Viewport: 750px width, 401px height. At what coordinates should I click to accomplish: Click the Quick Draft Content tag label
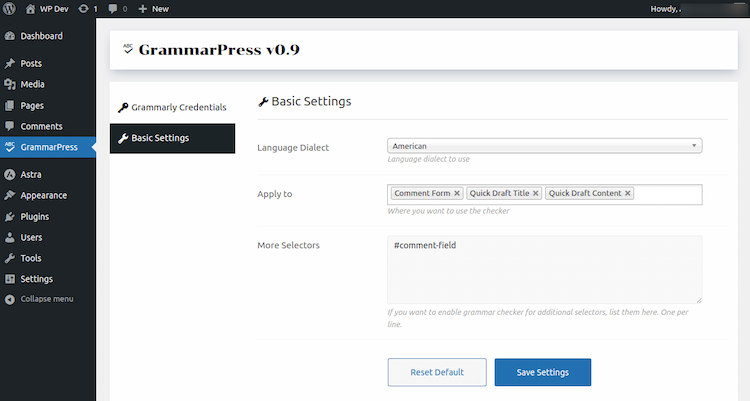pyautogui.click(x=585, y=193)
